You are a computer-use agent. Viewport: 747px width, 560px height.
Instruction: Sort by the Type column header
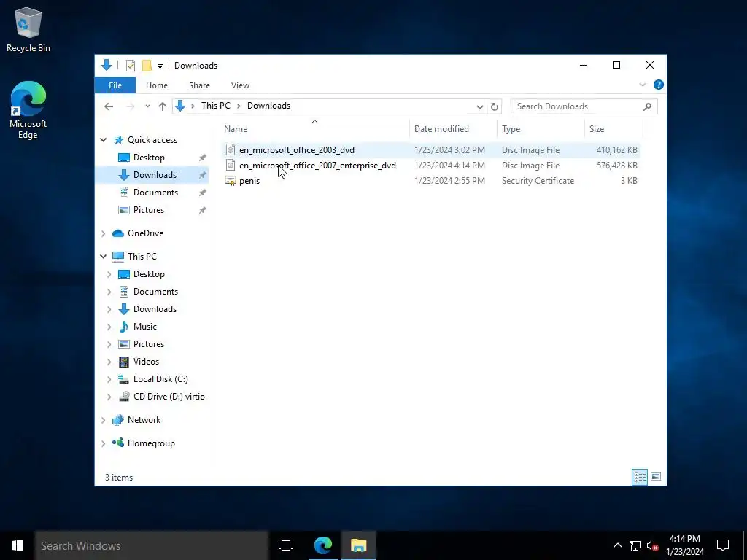[541, 129]
